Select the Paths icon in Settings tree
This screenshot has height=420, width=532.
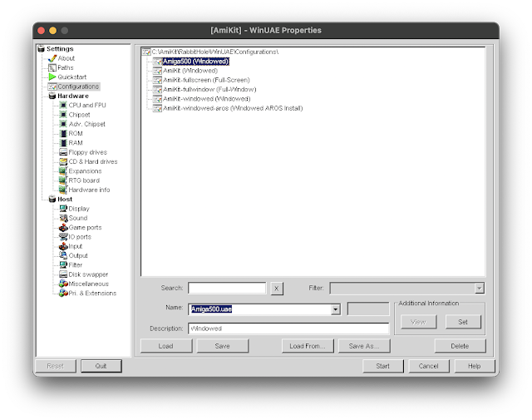pos(52,67)
